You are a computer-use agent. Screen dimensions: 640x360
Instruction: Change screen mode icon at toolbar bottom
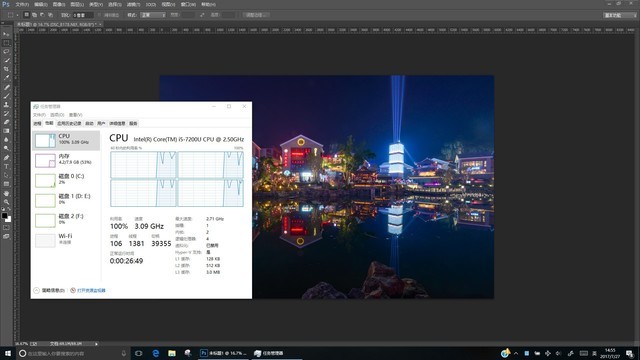pyautogui.click(x=6, y=236)
